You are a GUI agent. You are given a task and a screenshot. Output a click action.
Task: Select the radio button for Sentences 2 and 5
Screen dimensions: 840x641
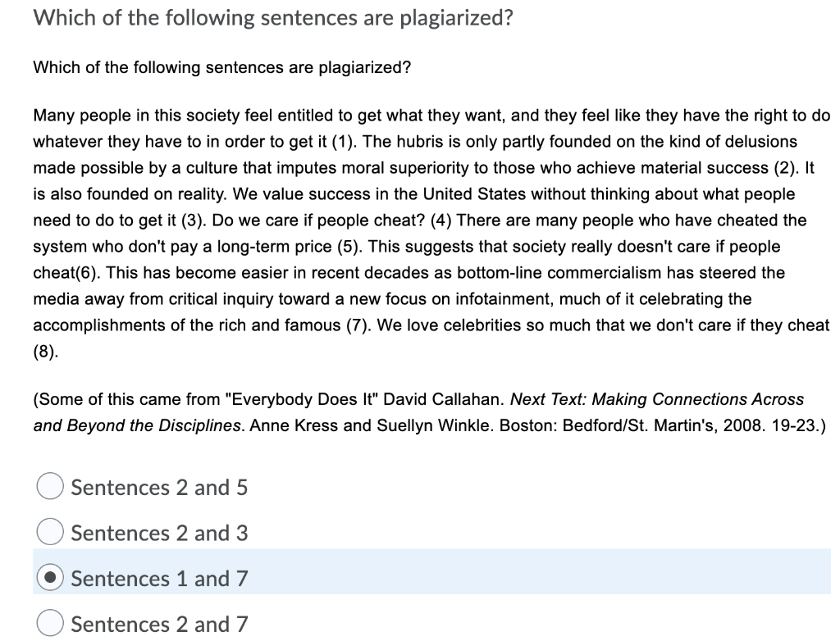(50, 486)
